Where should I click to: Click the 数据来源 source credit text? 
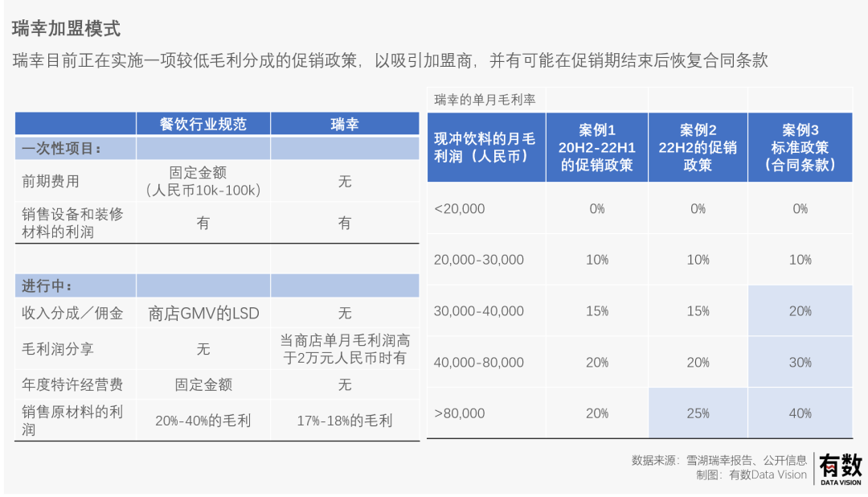click(x=719, y=461)
